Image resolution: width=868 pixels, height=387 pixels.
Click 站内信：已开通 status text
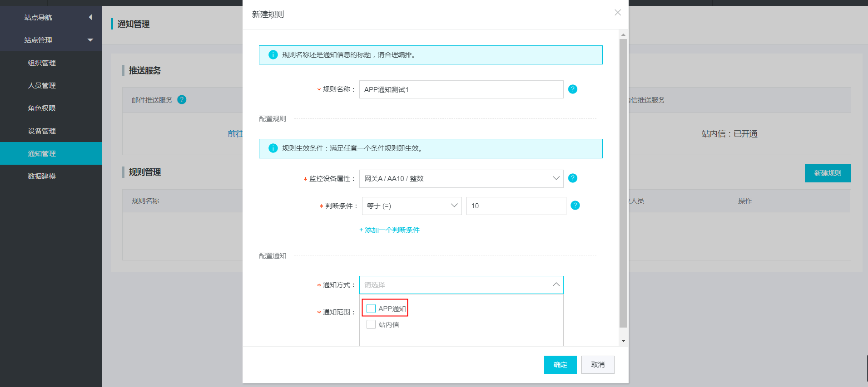(x=729, y=133)
